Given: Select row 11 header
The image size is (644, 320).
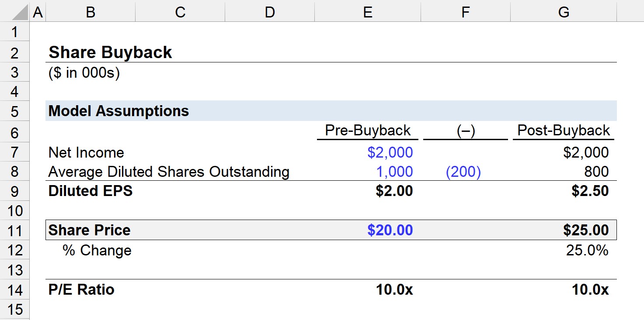Looking at the screenshot, I should [x=15, y=231].
